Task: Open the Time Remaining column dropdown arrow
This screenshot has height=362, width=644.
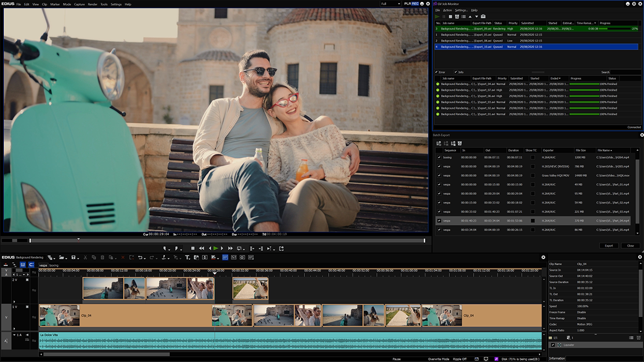Action: (x=595, y=23)
